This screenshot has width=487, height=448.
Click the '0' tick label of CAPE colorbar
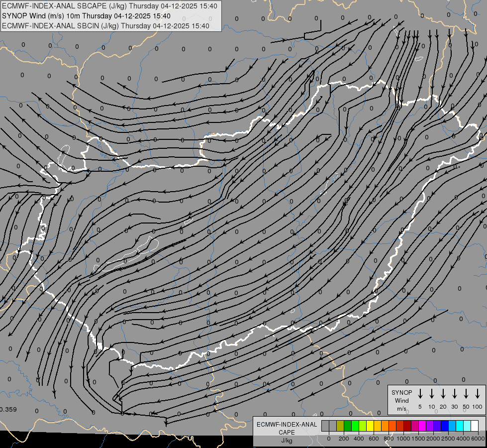point(329,439)
